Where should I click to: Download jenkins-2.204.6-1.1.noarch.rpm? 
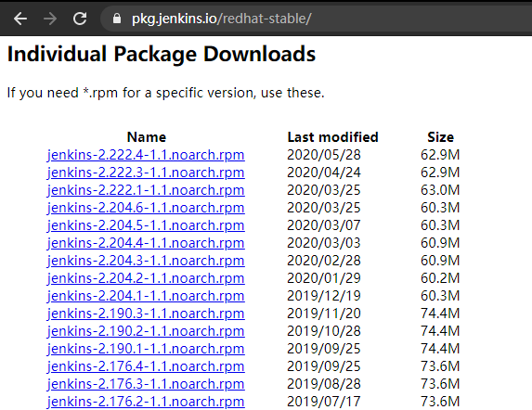pyautogui.click(x=146, y=208)
